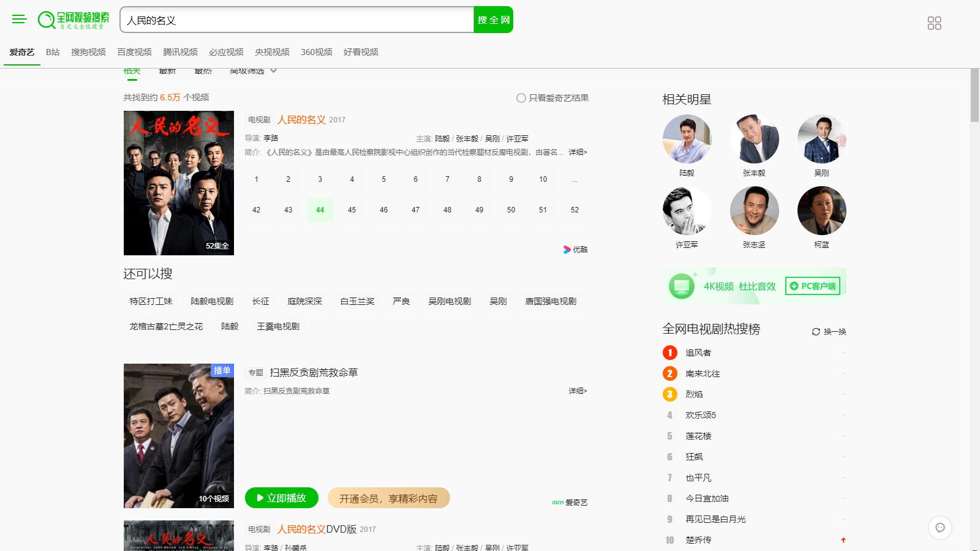Switch to the 百度视频 tab
Image resolution: width=980 pixels, height=551 pixels.
click(x=134, y=53)
